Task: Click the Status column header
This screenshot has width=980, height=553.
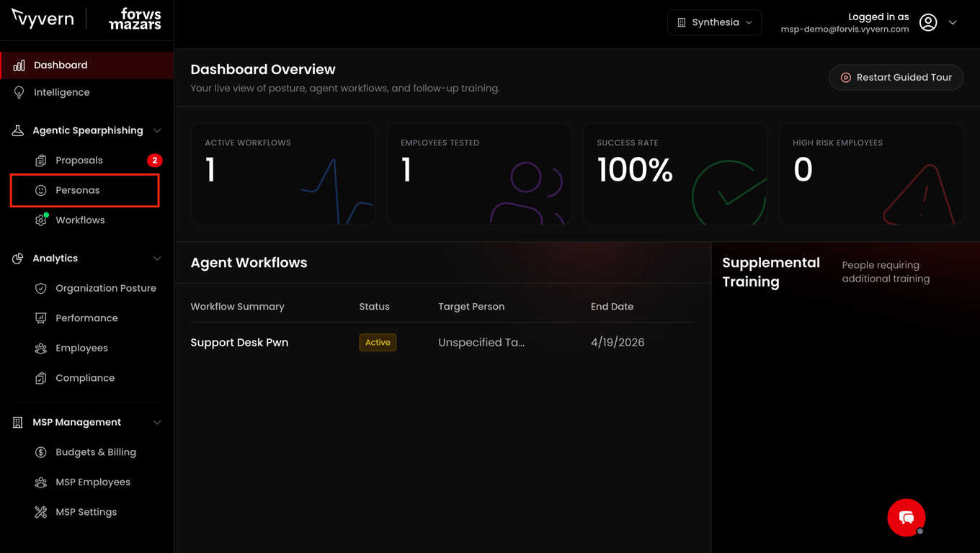Action: click(374, 307)
